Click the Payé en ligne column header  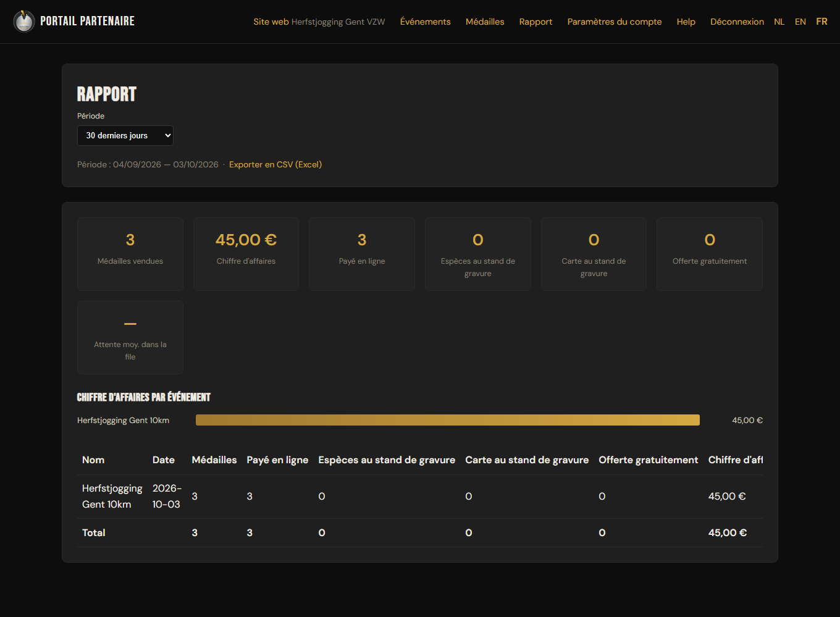(277, 460)
